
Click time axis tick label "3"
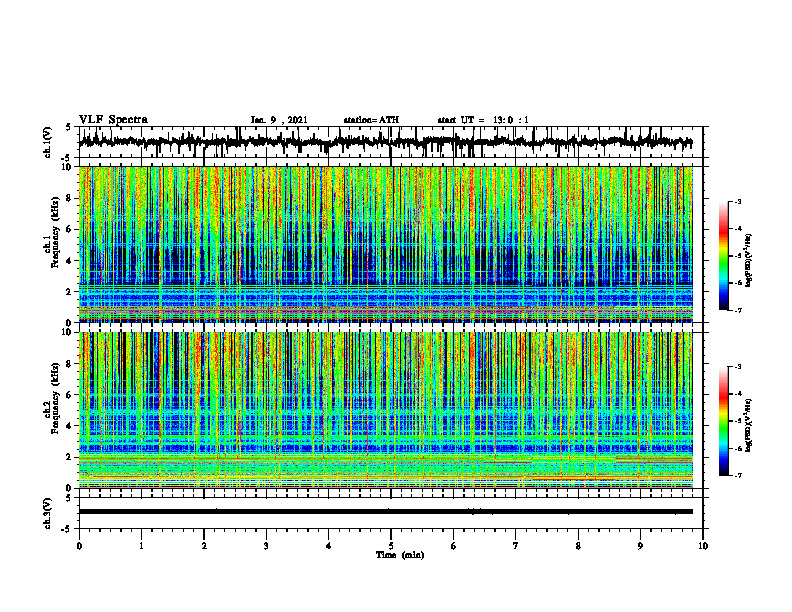(266, 546)
